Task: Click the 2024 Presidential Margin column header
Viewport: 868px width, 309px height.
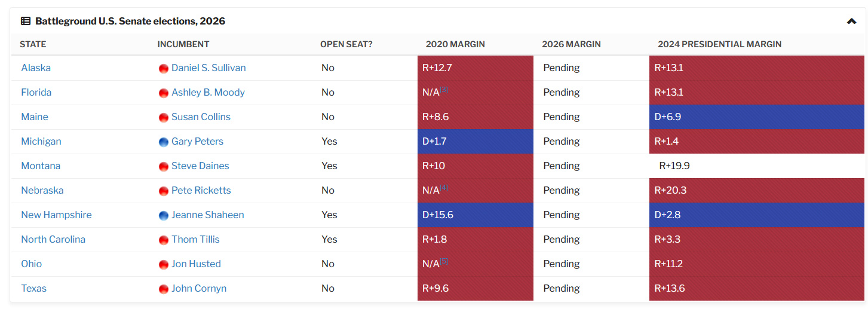Action: 719,44
